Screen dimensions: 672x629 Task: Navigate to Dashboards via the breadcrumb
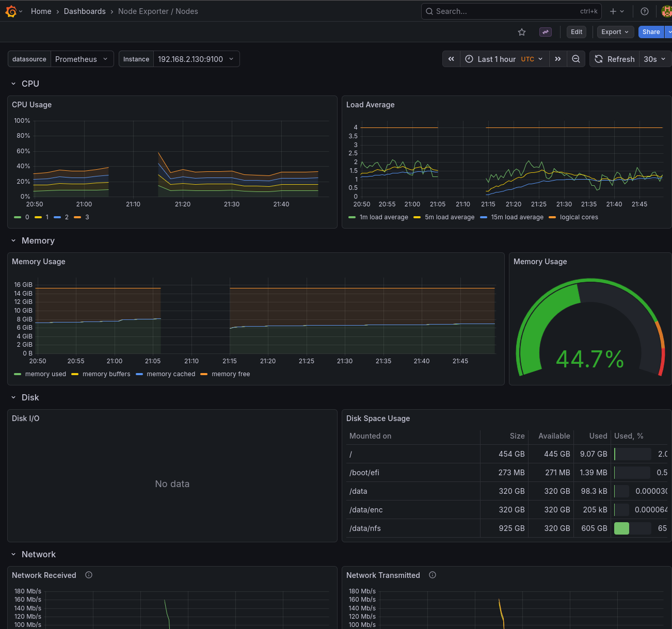[85, 11]
